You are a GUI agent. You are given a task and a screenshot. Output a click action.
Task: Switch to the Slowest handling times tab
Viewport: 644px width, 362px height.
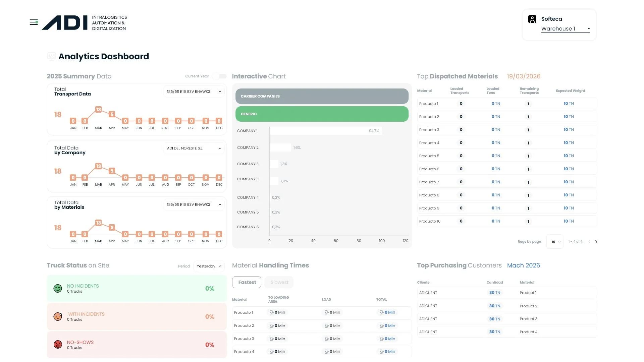[x=279, y=282]
